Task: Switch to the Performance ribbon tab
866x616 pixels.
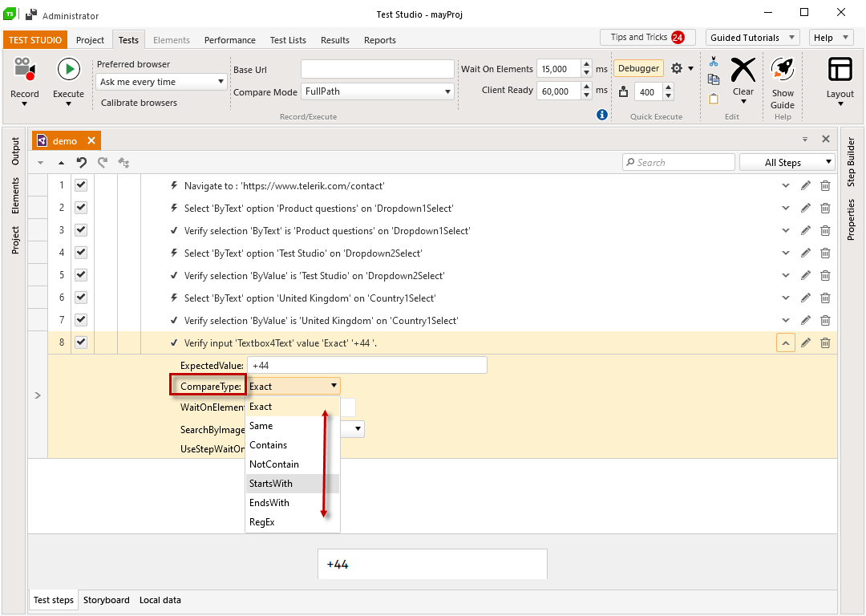Action: pos(230,40)
